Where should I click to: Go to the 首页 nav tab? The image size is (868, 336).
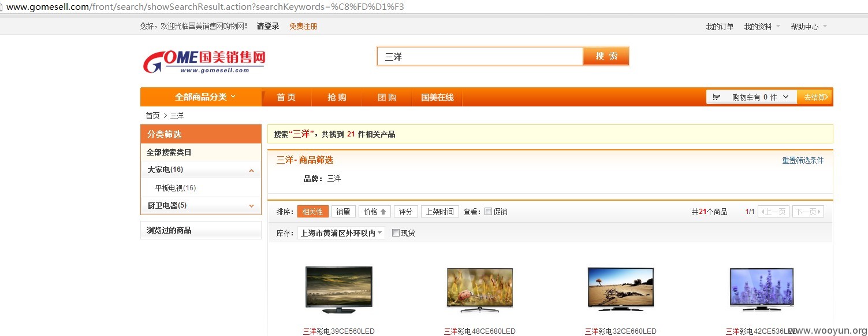286,97
